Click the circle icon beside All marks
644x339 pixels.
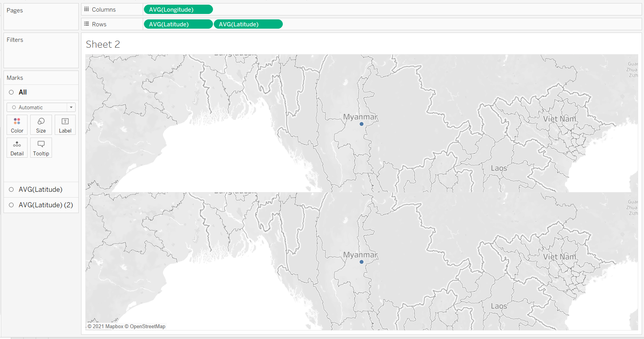click(x=11, y=92)
